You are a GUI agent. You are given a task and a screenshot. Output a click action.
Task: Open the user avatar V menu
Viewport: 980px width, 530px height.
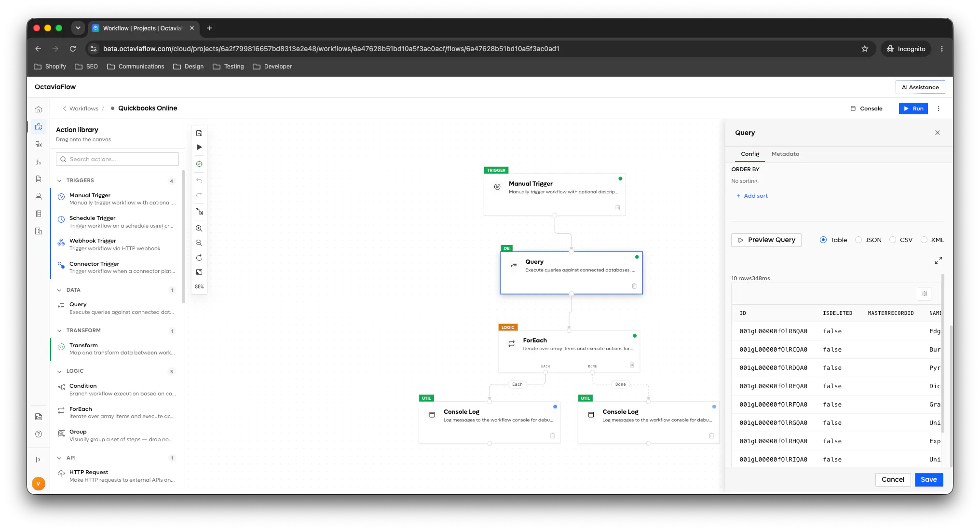tap(39, 483)
